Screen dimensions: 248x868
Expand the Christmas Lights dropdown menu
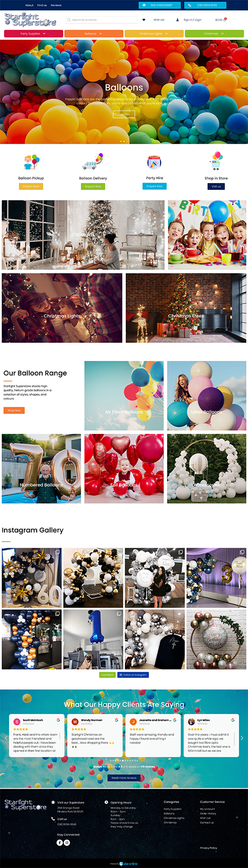[x=154, y=34]
